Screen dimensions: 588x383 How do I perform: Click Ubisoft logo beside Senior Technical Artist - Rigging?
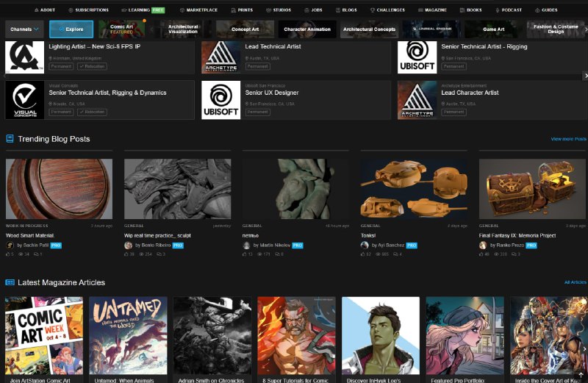417,57
